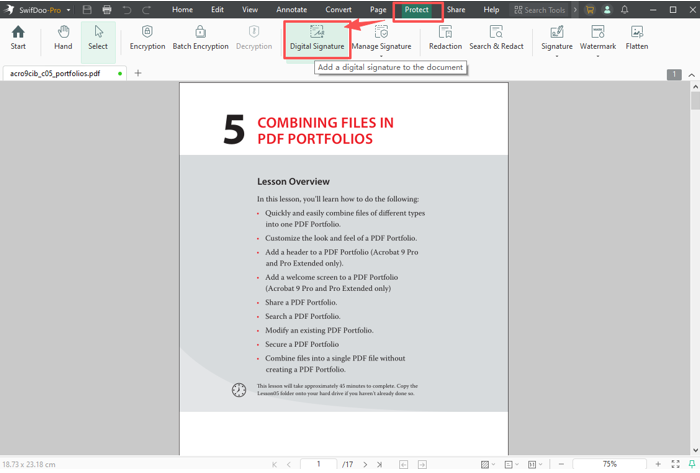Screen dimensions: 700x473
Task: Redo the last action
Action: click(146, 9)
